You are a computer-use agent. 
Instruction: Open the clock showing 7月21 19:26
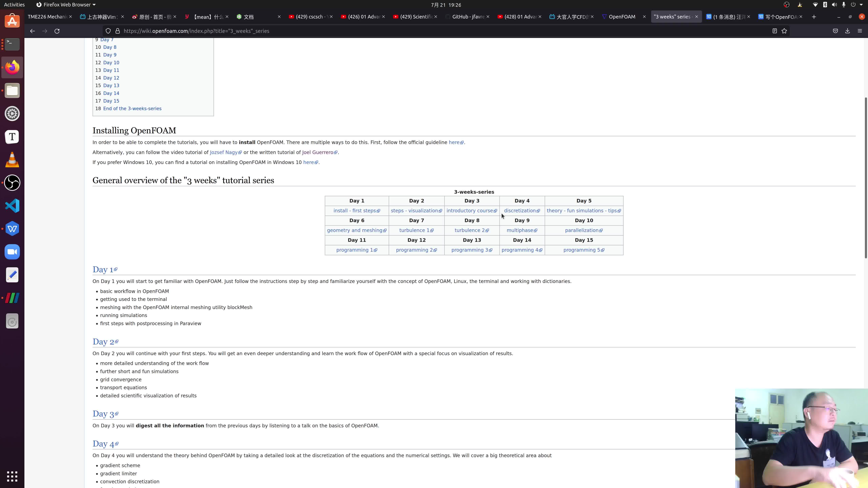pyautogui.click(x=446, y=5)
